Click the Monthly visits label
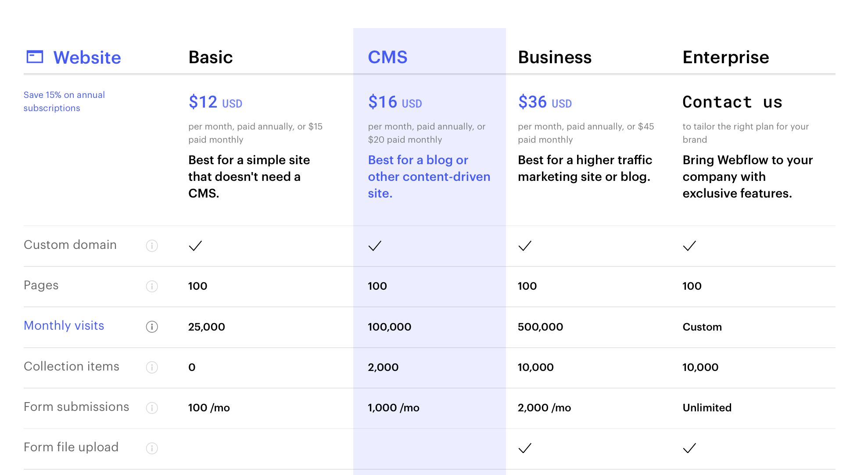This screenshot has width=868, height=475. click(64, 325)
